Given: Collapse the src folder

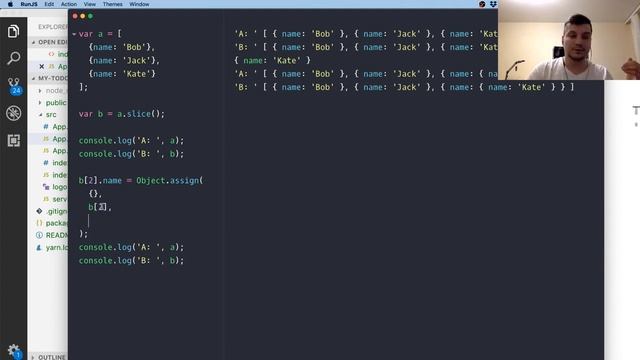Looking at the screenshot, I should [x=48, y=115].
